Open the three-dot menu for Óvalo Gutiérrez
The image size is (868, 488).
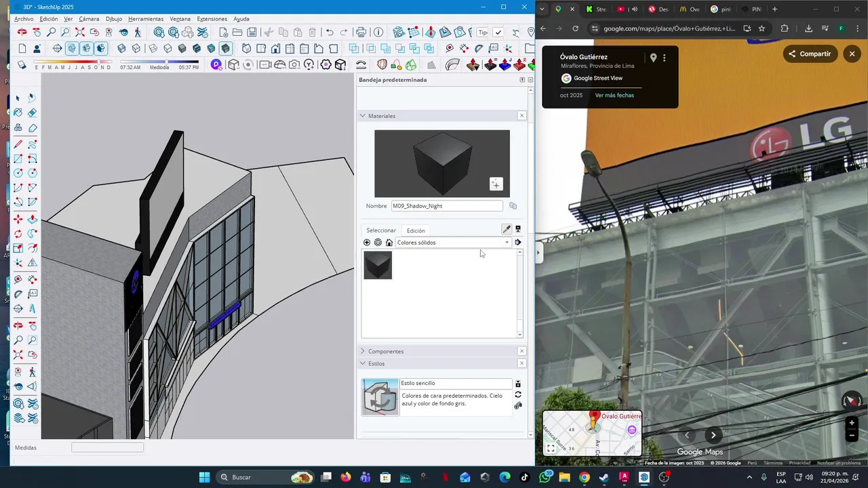pyautogui.click(x=665, y=58)
